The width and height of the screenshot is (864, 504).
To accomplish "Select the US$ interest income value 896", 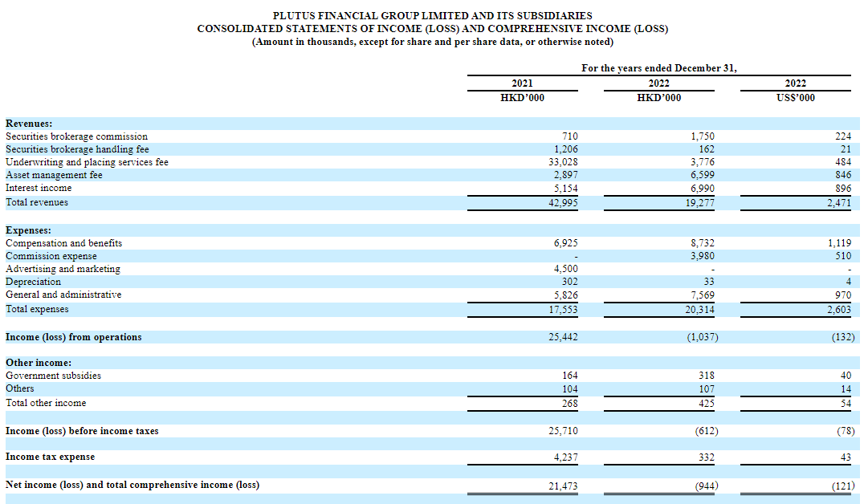I will point(843,189).
